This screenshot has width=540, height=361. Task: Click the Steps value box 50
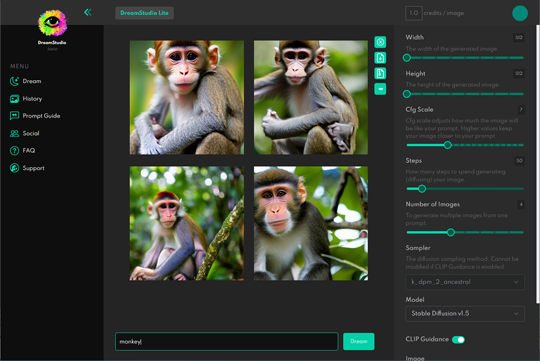pos(519,161)
